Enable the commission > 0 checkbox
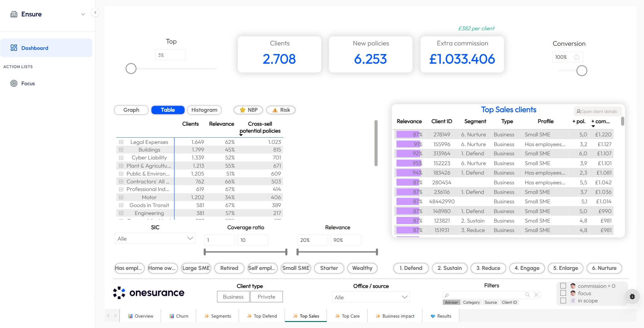This screenshot has height=328, width=644. click(563, 286)
